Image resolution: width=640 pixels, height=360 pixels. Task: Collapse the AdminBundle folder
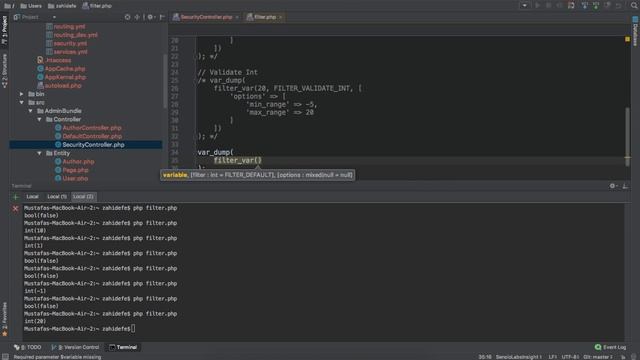(31, 111)
